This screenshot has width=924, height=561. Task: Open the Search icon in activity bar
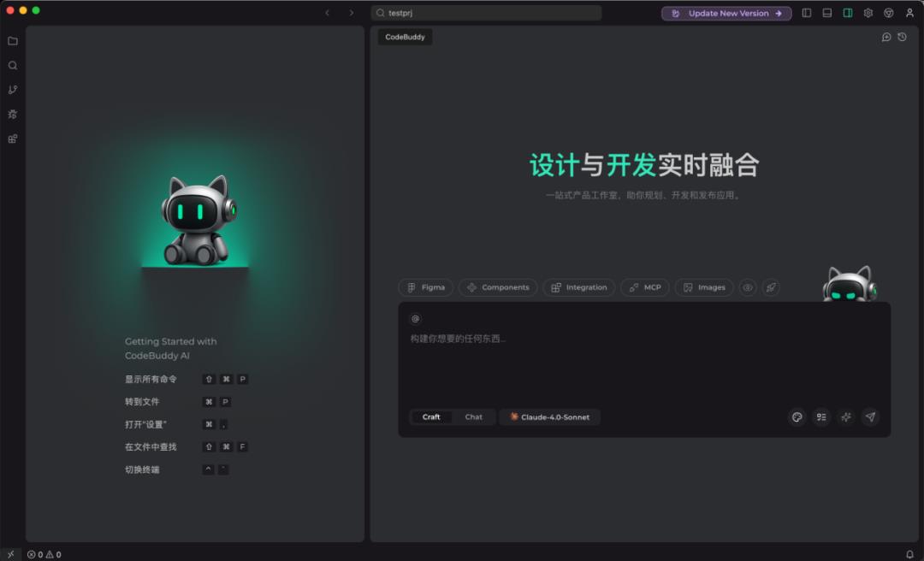12,65
